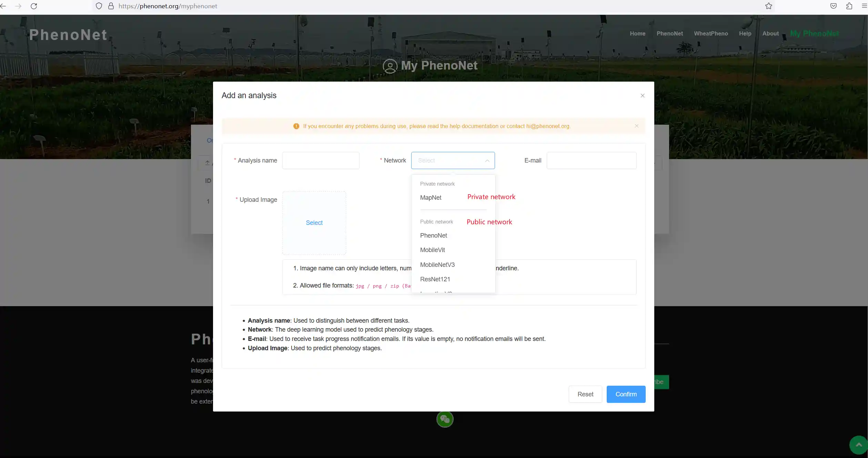
Task: Focus the E-mail input field
Action: [x=592, y=160]
